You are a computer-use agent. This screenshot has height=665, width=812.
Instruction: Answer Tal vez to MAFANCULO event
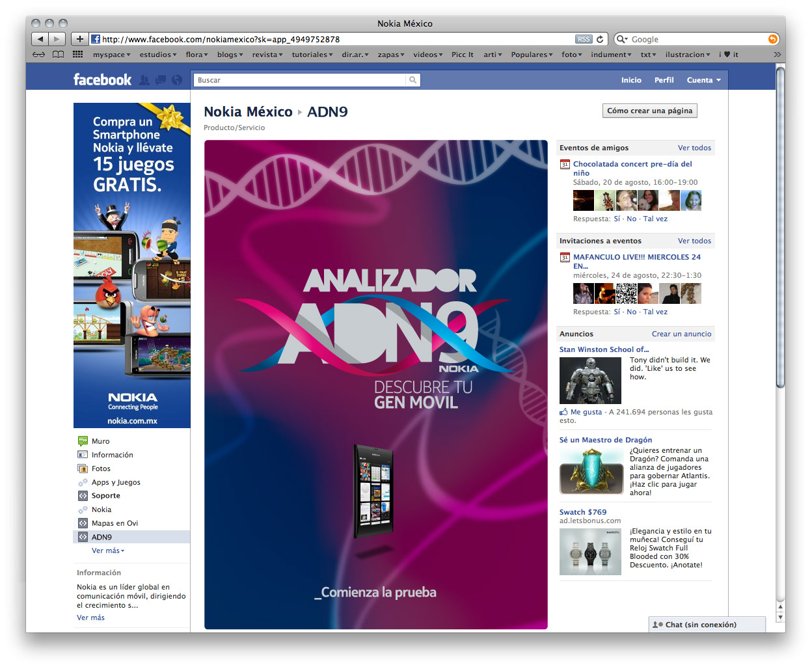[x=655, y=312]
